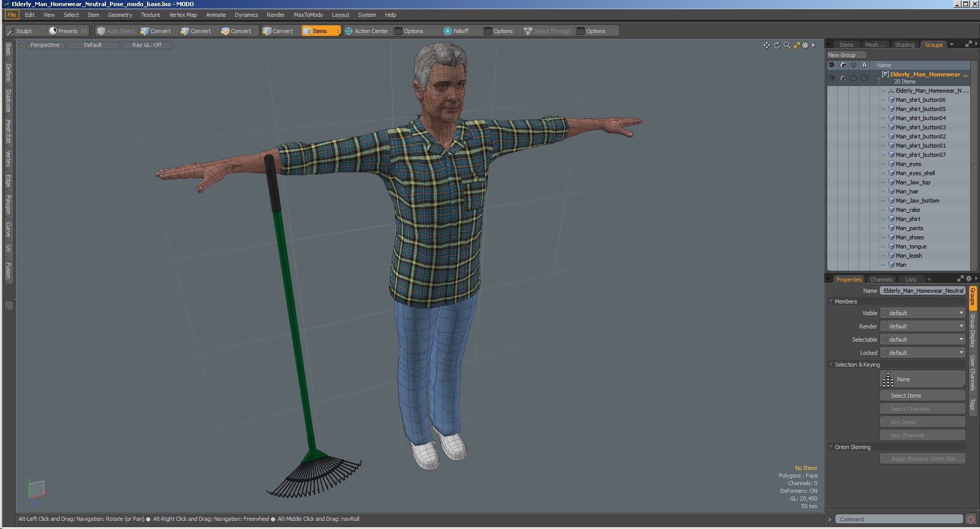Click the locator icon of Elderly_Man_Homewear_N item
Screen dimensions: 980x529
click(892, 91)
